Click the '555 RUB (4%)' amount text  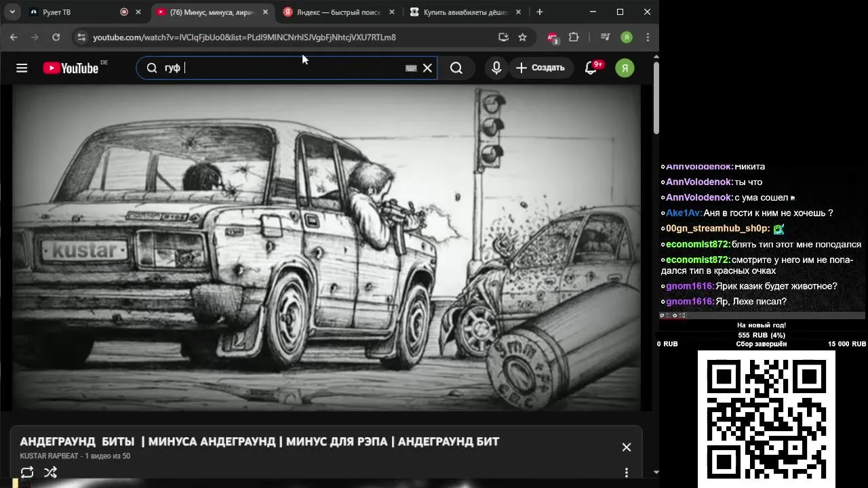(x=762, y=335)
